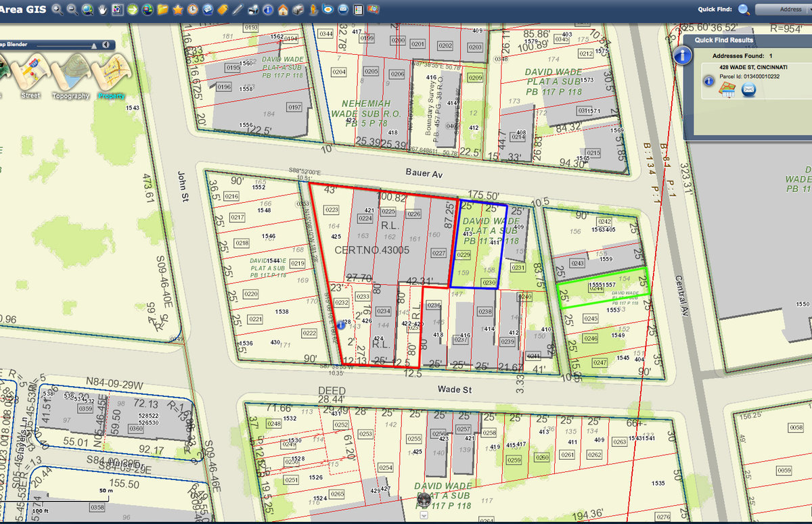This screenshot has width=812, height=524.
Task: Click the Quick Find magnifier button
Action: coord(744,9)
